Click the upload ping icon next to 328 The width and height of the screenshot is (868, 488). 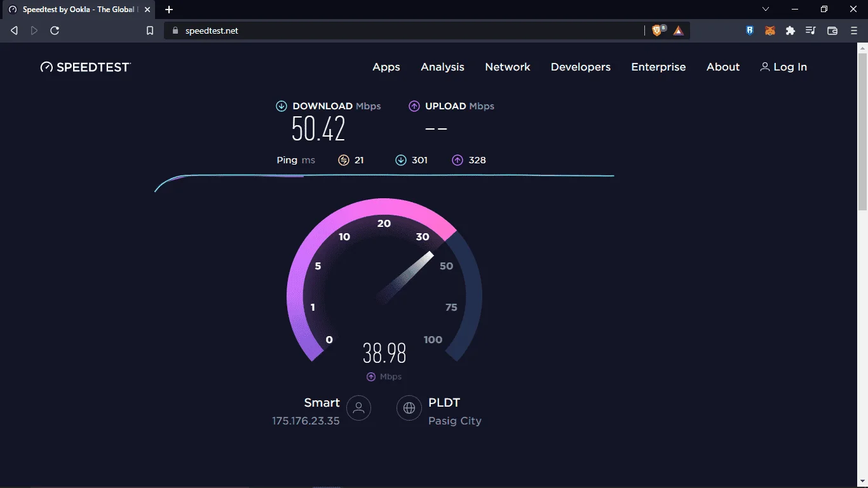458,160
